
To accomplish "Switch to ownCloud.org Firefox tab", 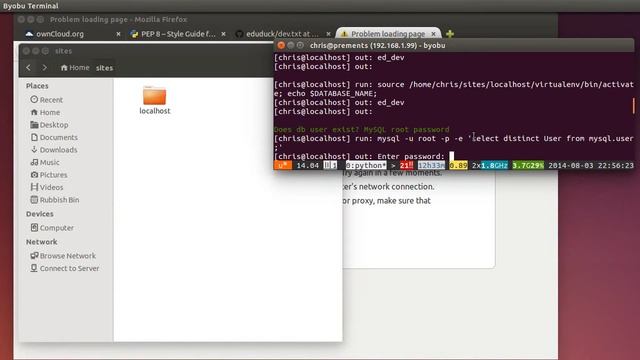I will (x=60, y=34).
